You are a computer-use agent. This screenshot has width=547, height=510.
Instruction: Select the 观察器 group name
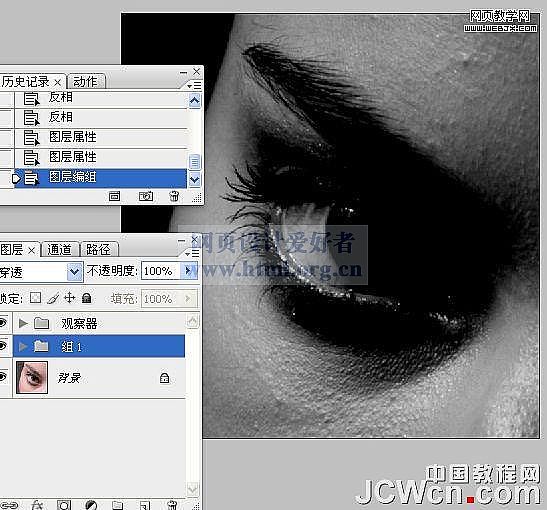79,324
